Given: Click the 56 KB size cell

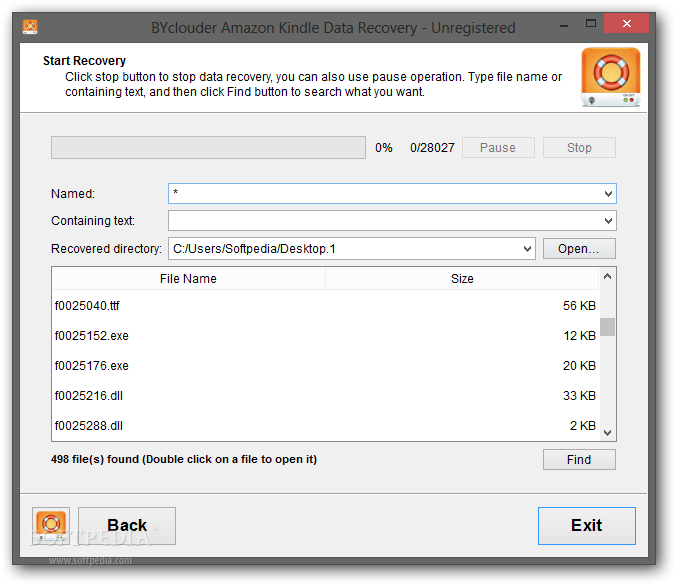Looking at the screenshot, I should coord(579,306).
